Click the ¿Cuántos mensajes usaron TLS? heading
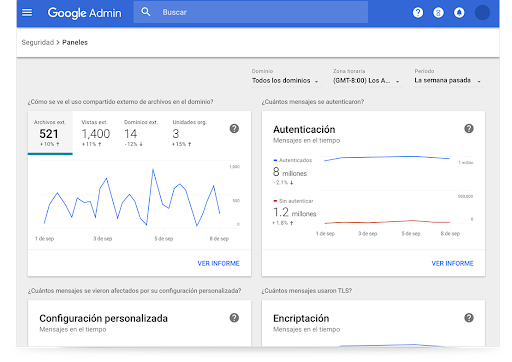The image size is (512, 362). click(x=307, y=291)
